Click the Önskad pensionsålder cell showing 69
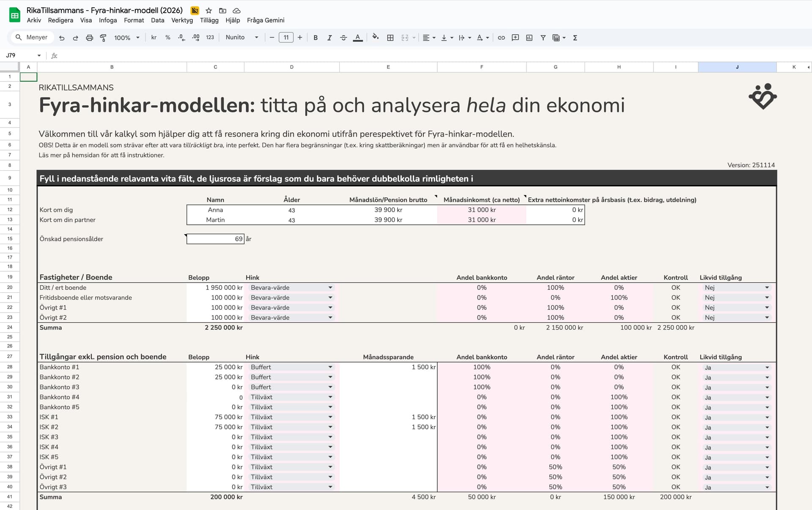Image resolution: width=812 pixels, height=510 pixels. click(x=215, y=239)
